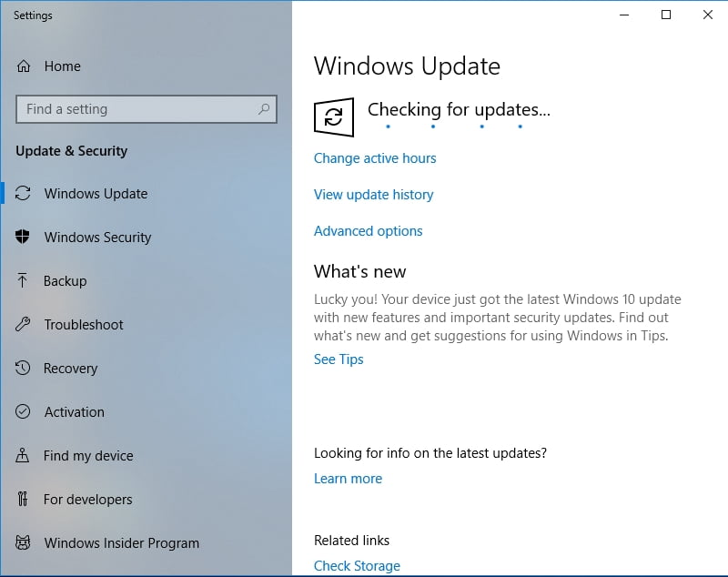The image size is (728, 577).
Task: Open Windows Insider Program page
Action: pyautogui.click(x=122, y=542)
